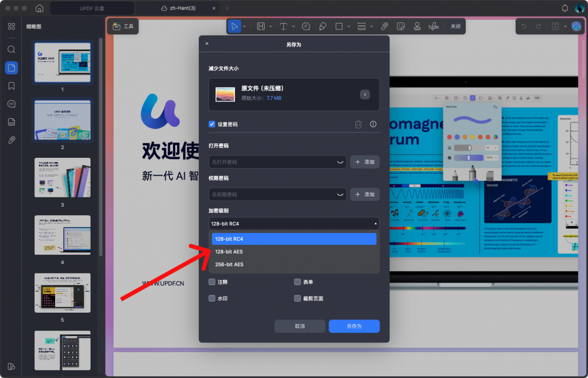This screenshot has height=378, width=588.
Task: Select the page thumbnails panel icon
Action: (11, 68)
